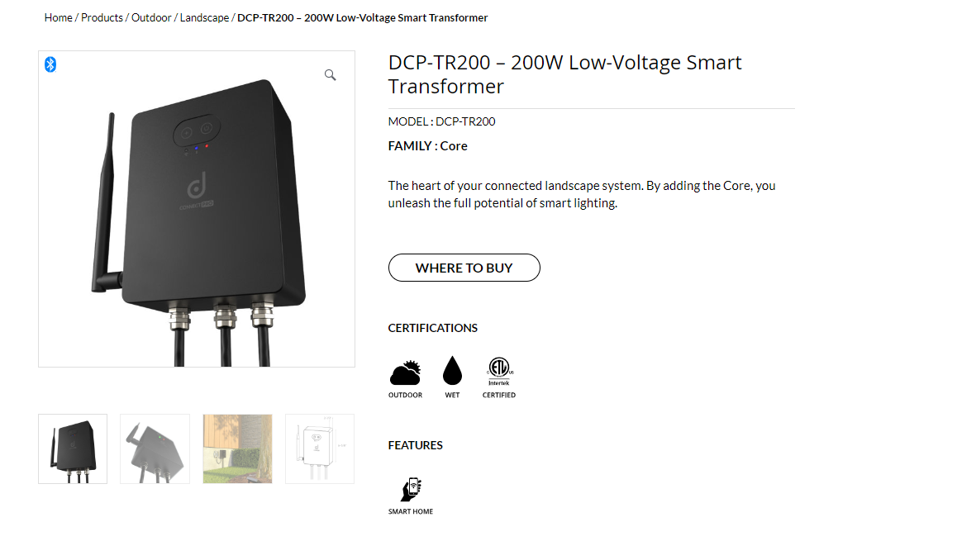Click the Where To Buy button

(x=464, y=268)
